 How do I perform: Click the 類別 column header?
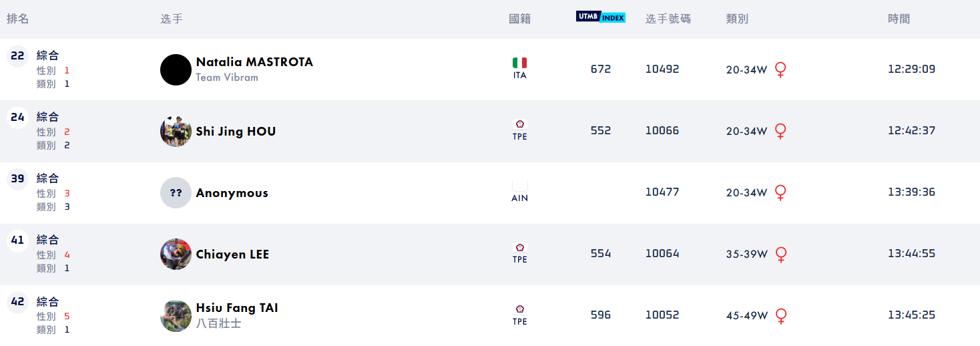click(x=737, y=19)
